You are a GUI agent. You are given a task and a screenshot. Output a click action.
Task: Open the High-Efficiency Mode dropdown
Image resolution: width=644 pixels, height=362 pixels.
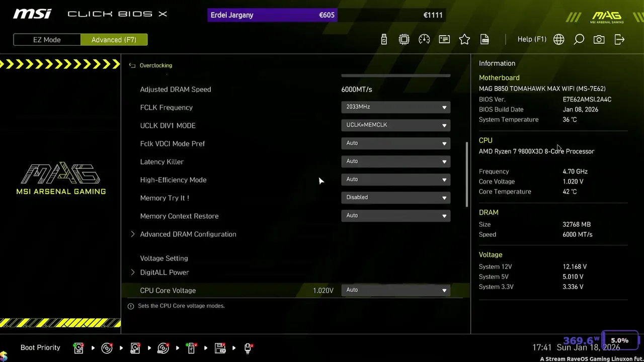pyautogui.click(x=395, y=179)
